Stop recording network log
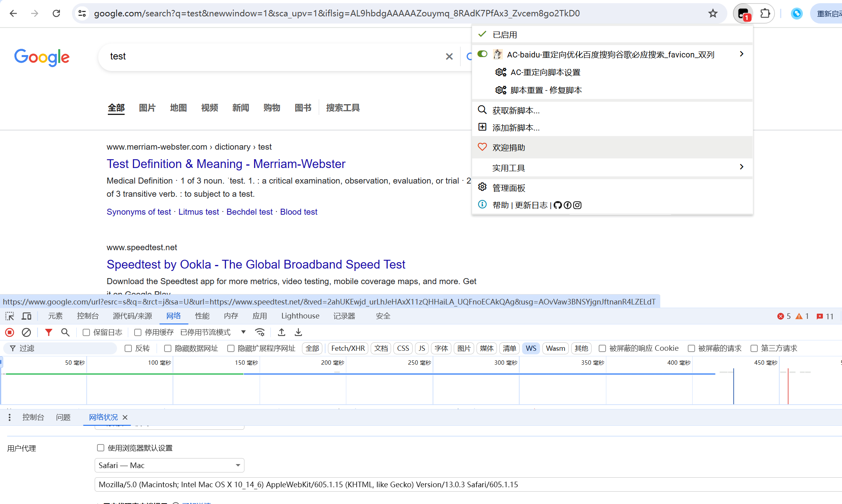Screen dimensions: 842x504 pos(10,332)
